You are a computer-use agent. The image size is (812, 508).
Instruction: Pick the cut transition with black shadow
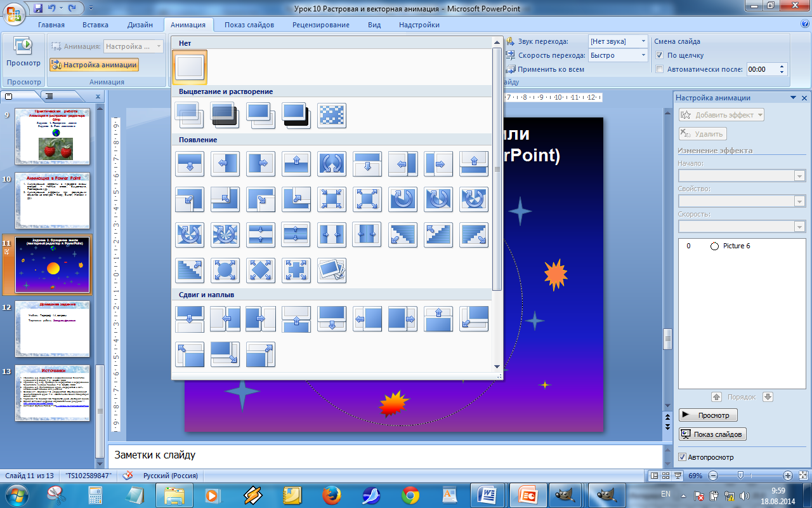296,116
